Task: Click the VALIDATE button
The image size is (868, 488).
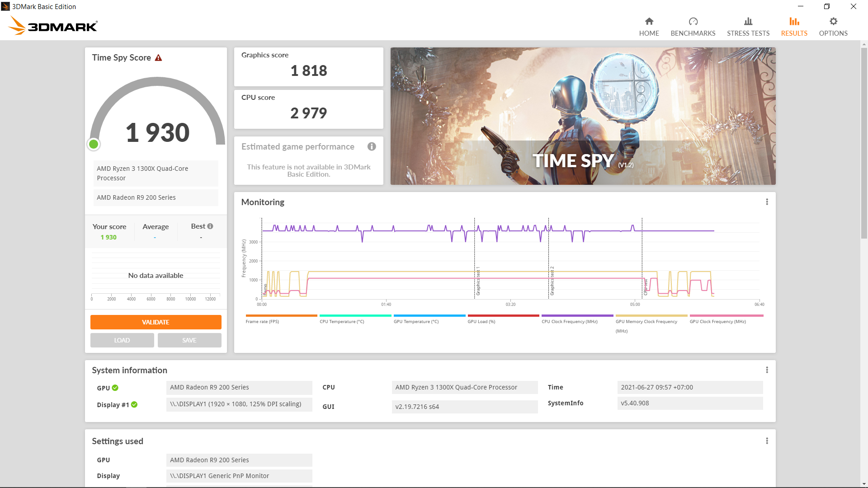Action: tap(156, 322)
